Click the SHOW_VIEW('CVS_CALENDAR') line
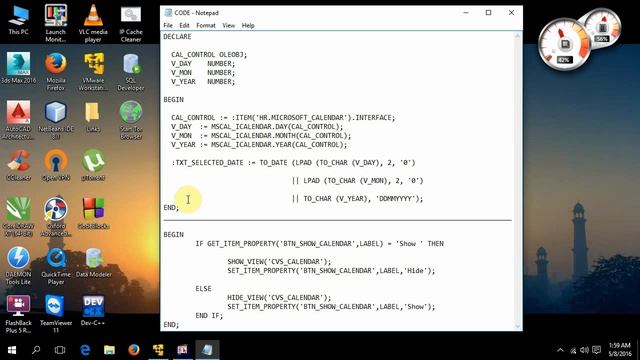The width and height of the screenshot is (640, 360). click(x=279, y=262)
